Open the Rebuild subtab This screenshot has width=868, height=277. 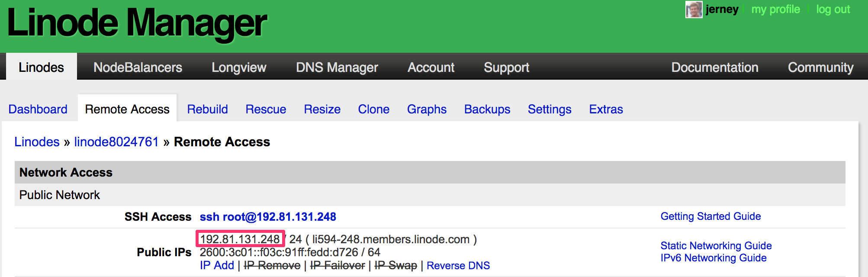tap(207, 109)
